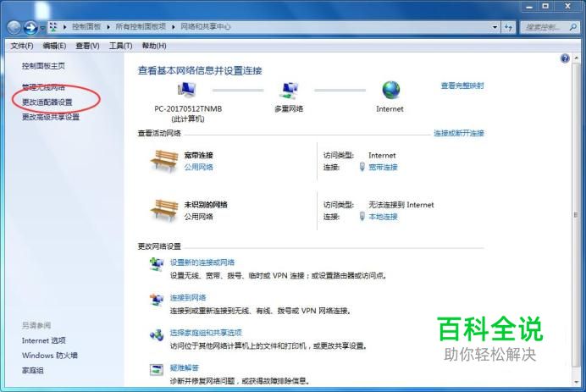Open 连接到网络 link
Screen dimensions: 586x392
(188, 298)
